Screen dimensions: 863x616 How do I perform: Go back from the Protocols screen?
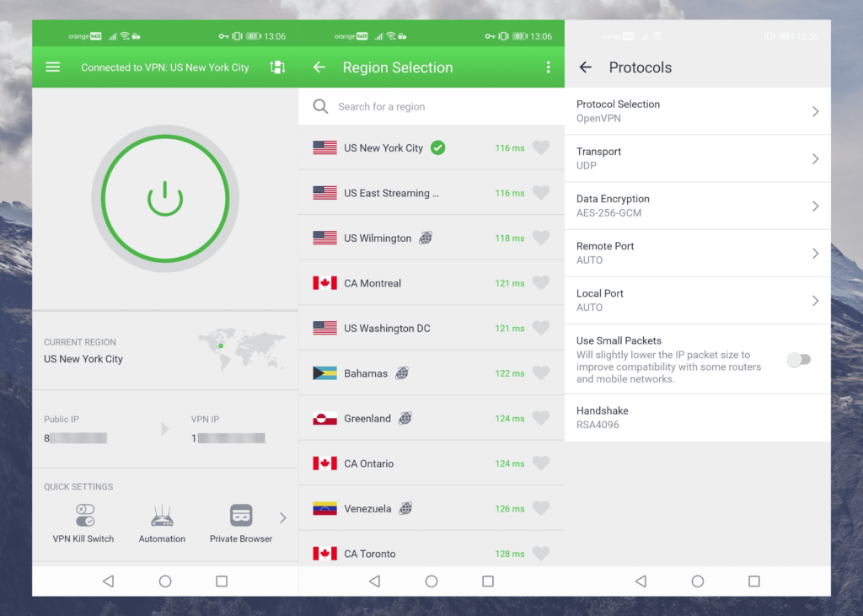click(x=585, y=67)
